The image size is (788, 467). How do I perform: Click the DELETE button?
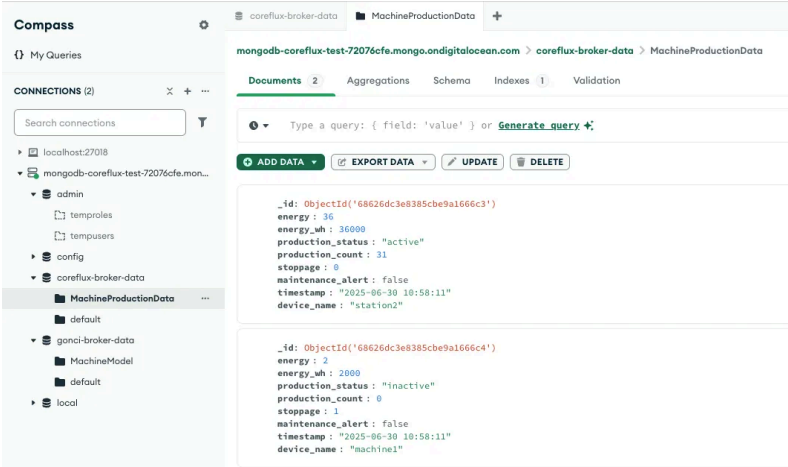click(x=540, y=162)
